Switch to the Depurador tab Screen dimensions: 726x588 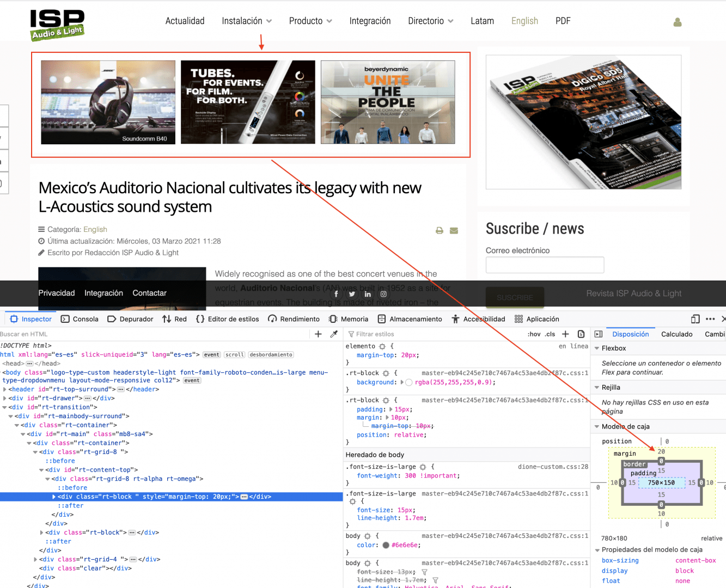click(x=131, y=319)
